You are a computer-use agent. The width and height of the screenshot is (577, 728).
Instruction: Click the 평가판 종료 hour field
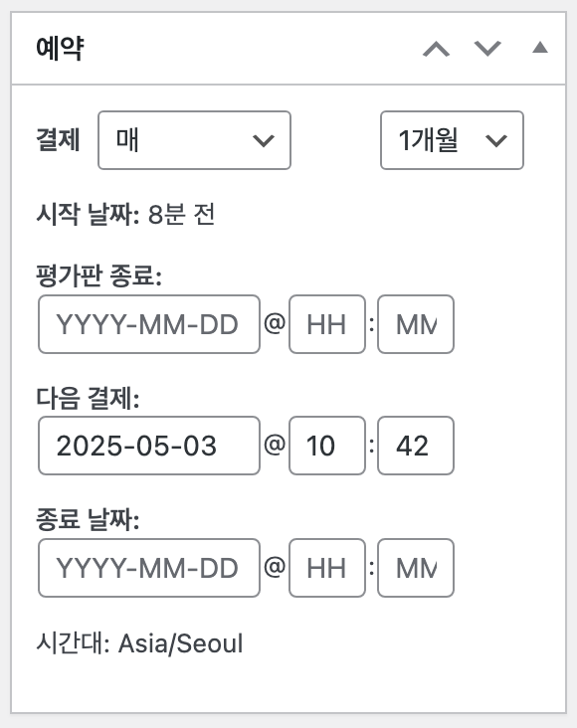[x=327, y=324]
